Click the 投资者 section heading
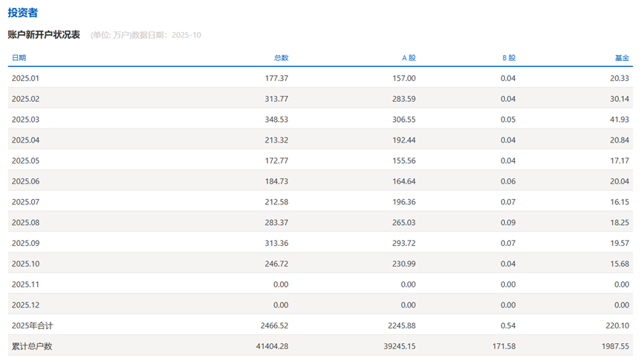 (x=23, y=13)
